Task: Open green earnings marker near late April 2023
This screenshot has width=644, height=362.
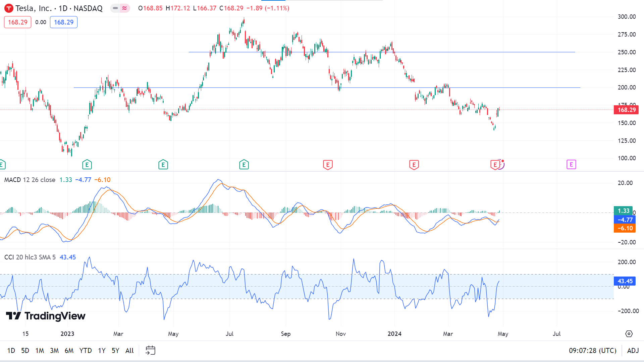Action: tap(163, 165)
